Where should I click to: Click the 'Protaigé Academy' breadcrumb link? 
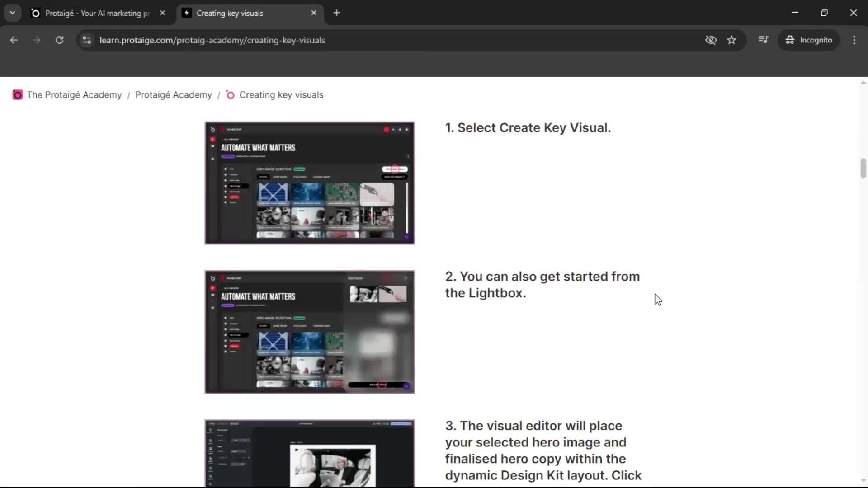point(173,95)
